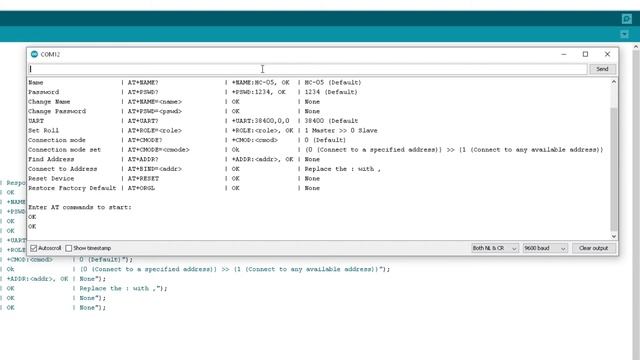Click 'Connection mode set' row label
Image resolution: width=640 pixels, height=360 pixels.
[64, 150]
